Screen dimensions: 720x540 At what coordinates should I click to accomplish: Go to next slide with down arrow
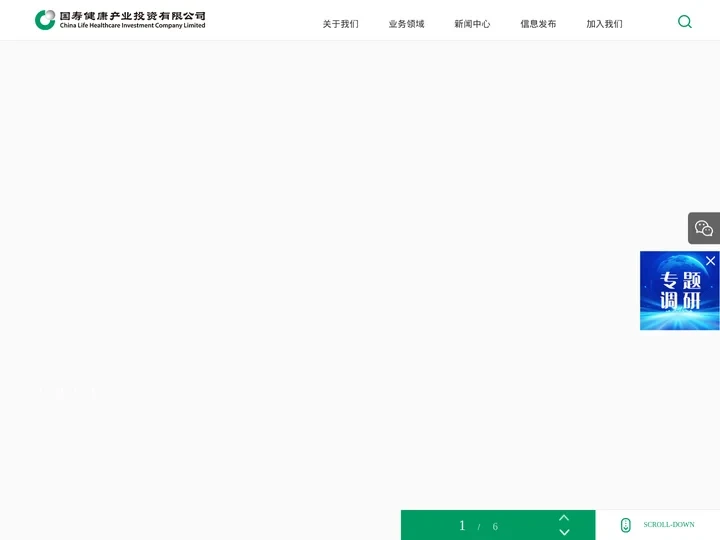564,532
